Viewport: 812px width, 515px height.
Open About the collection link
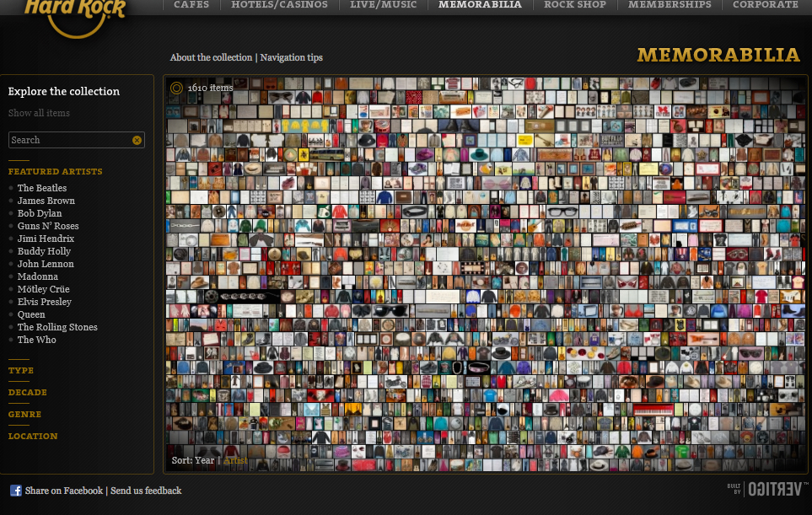pyautogui.click(x=212, y=57)
